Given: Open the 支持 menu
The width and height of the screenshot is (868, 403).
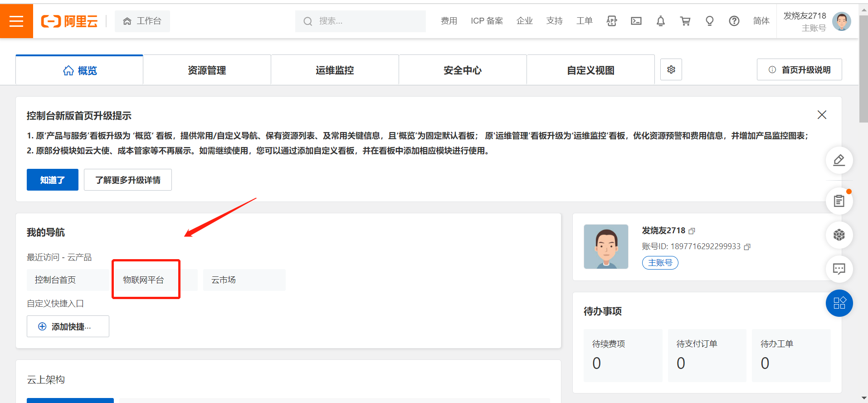Looking at the screenshot, I should [x=555, y=21].
